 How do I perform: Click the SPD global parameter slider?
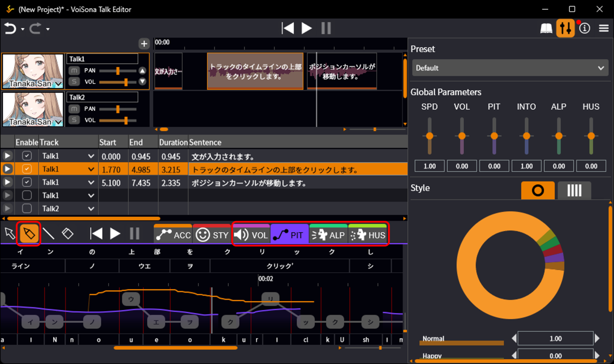coord(429,136)
